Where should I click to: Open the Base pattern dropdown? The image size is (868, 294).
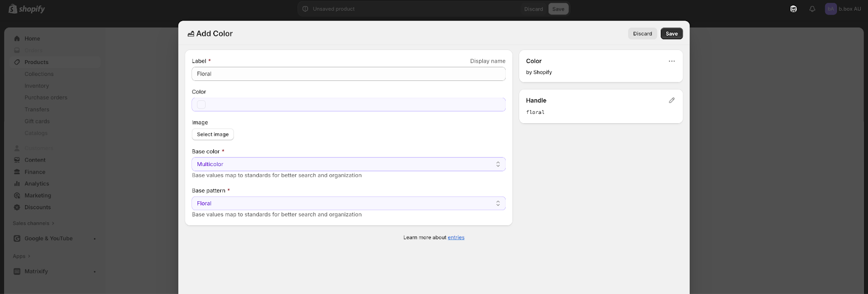348,203
